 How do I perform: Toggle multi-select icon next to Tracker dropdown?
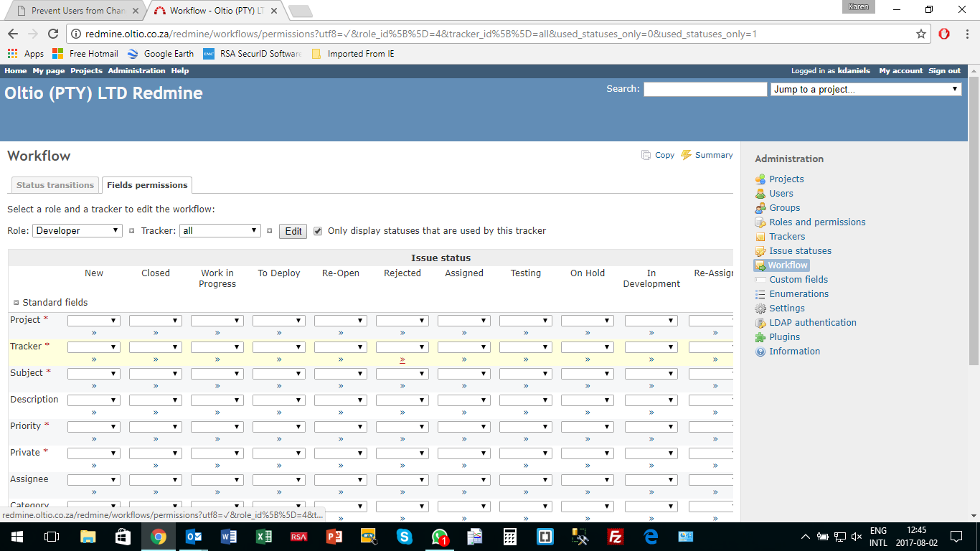point(269,231)
